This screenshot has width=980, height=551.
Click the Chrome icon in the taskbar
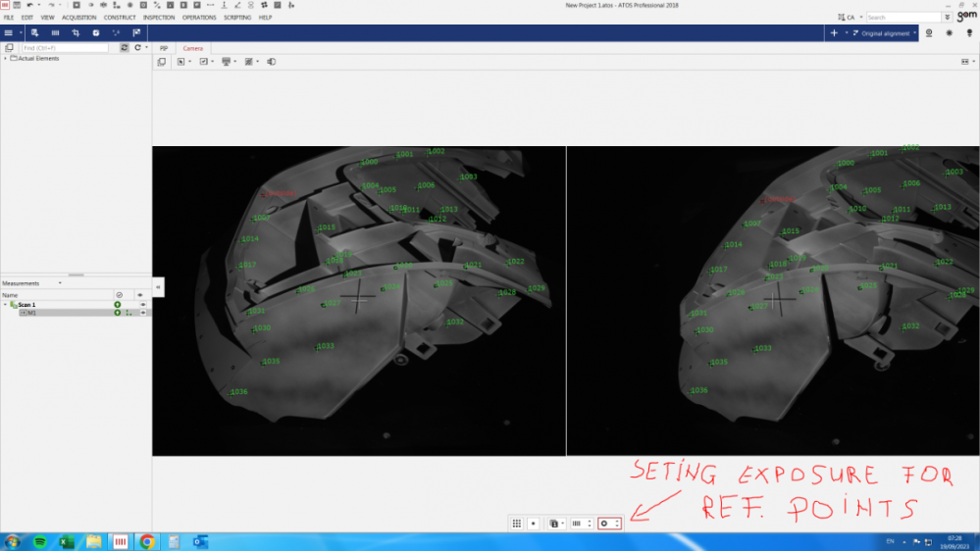point(147,541)
